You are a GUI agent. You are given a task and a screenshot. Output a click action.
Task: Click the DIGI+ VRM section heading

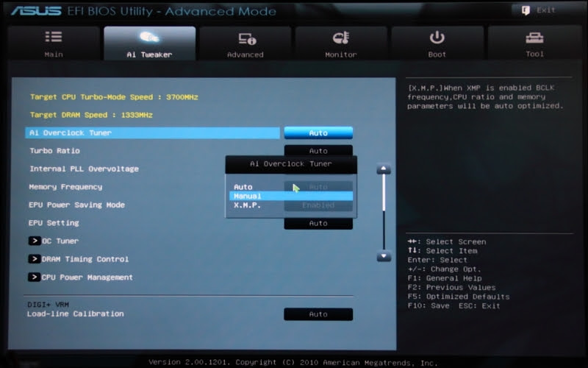48,305
